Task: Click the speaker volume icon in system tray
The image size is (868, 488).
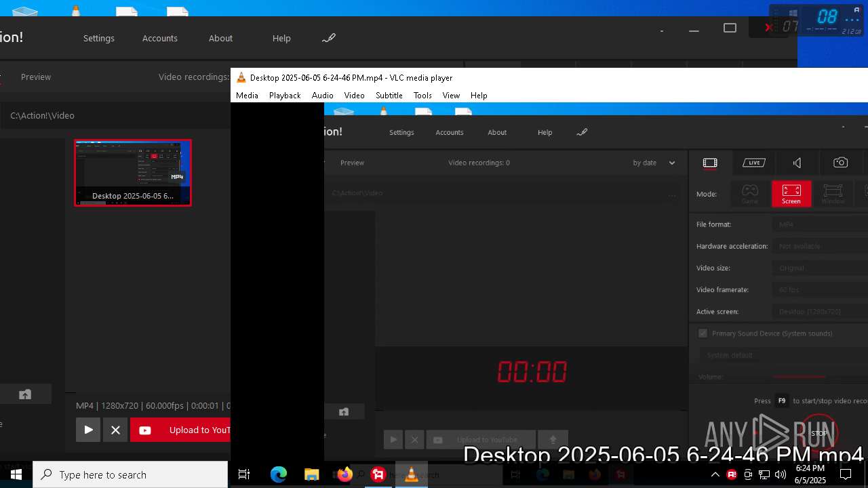Action: pos(781,474)
